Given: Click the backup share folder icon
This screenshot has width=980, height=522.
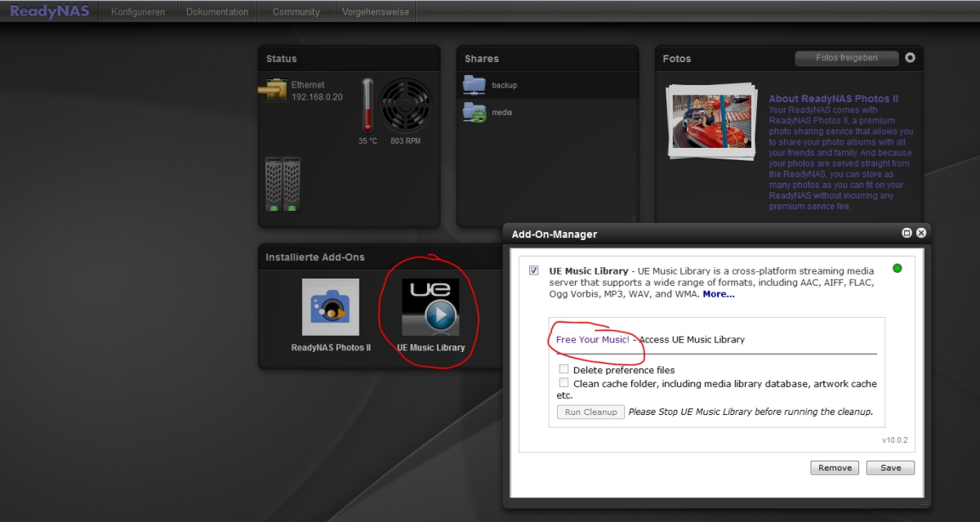Looking at the screenshot, I should (x=474, y=84).
